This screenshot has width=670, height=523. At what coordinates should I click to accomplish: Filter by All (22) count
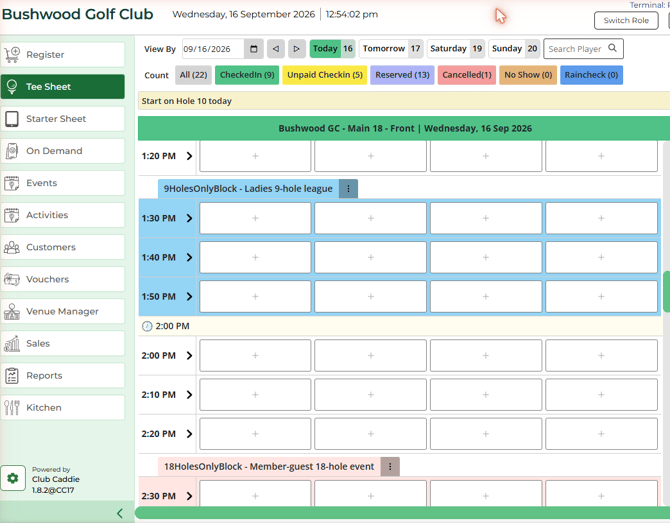193,75
